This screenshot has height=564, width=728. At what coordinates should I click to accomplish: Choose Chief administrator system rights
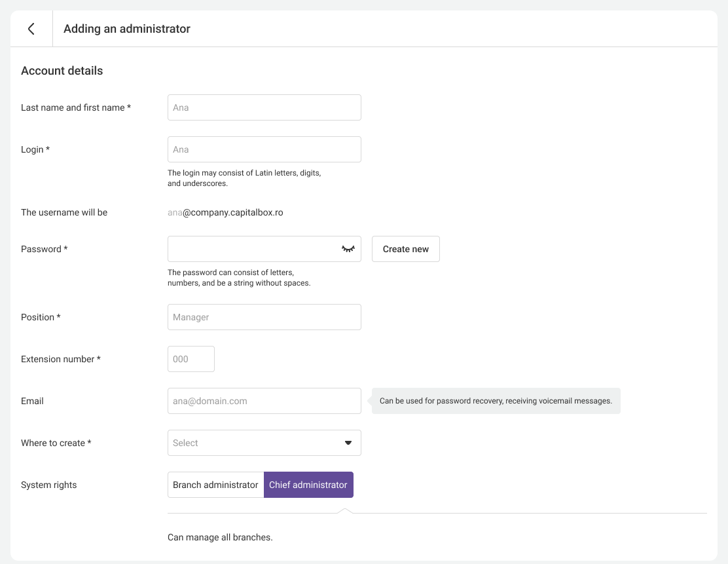(x=308, y=485)
